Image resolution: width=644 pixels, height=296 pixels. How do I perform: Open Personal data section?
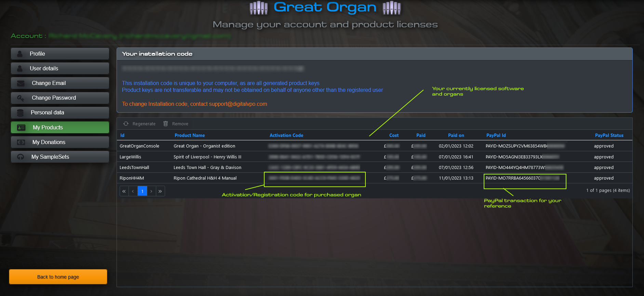(60, 112)
